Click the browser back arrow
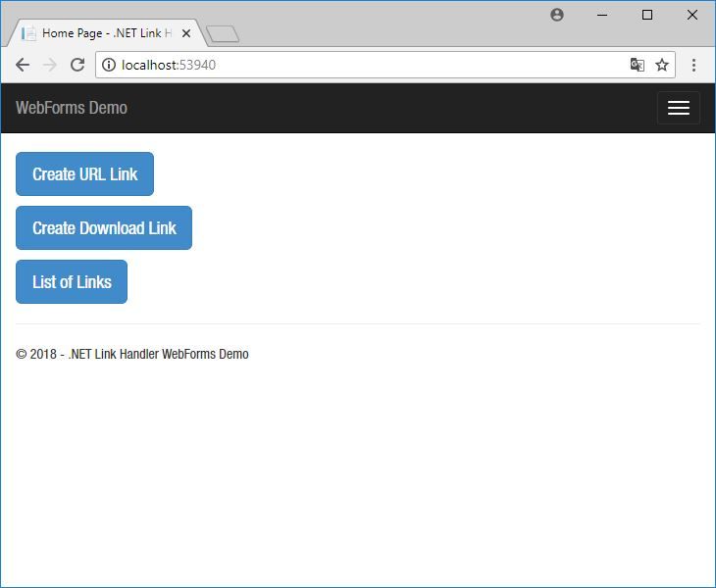 (23, 65)
